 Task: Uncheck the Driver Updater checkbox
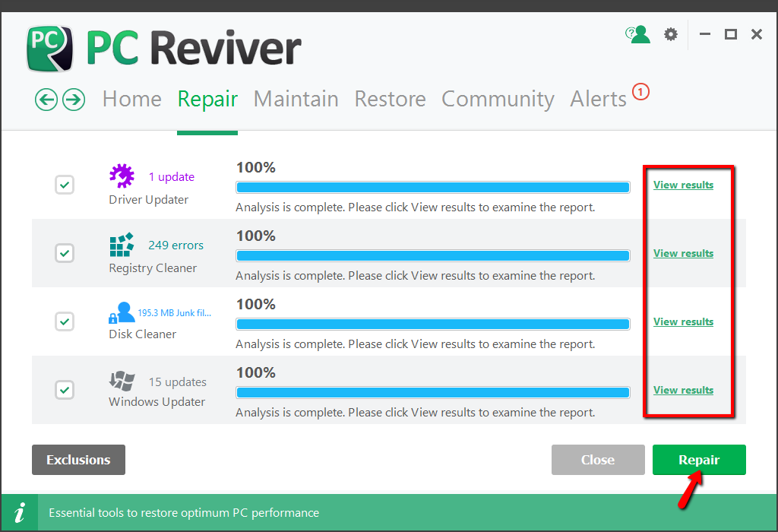click(65, 185)
